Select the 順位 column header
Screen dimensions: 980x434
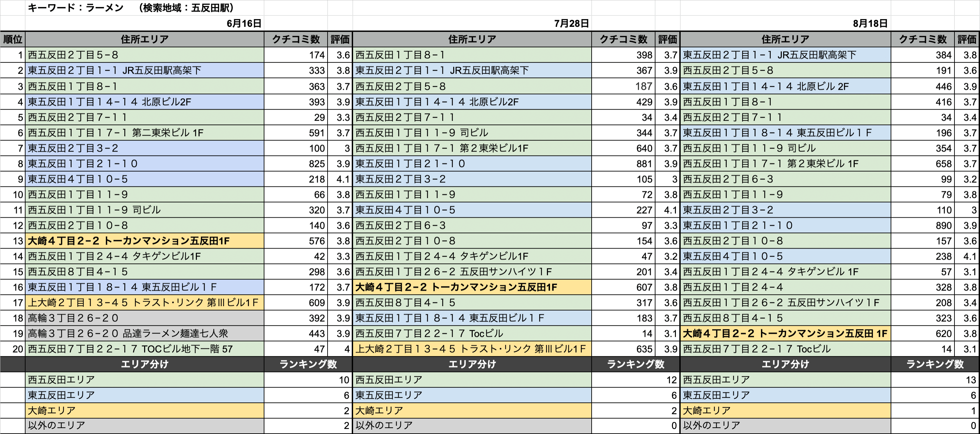point(12,39)
